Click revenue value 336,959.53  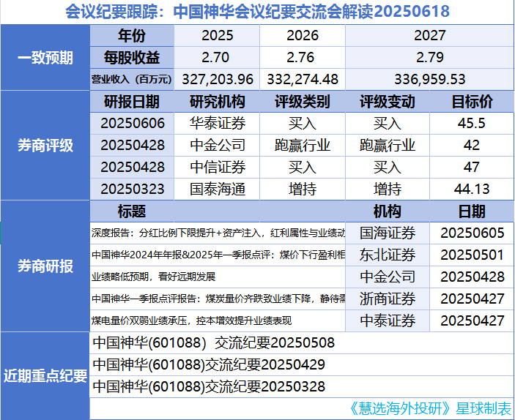[x=429, y=80]
